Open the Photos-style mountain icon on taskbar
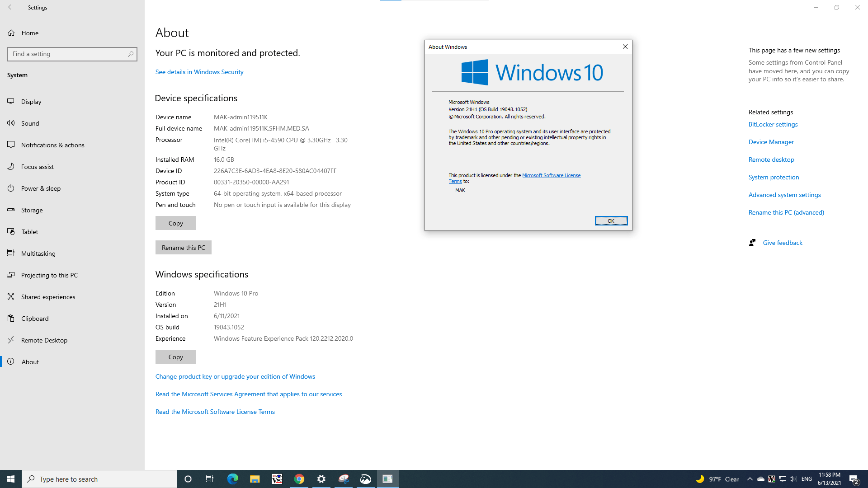Viewport: 868px width, 488px height. pos(366,479)
